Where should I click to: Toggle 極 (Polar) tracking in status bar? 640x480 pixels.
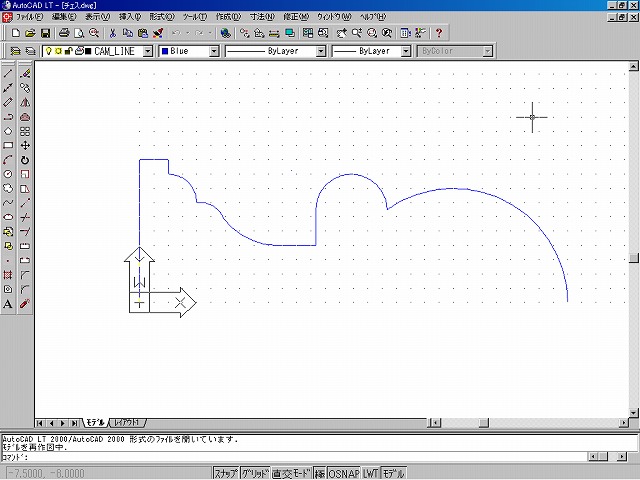coord(320,473)
